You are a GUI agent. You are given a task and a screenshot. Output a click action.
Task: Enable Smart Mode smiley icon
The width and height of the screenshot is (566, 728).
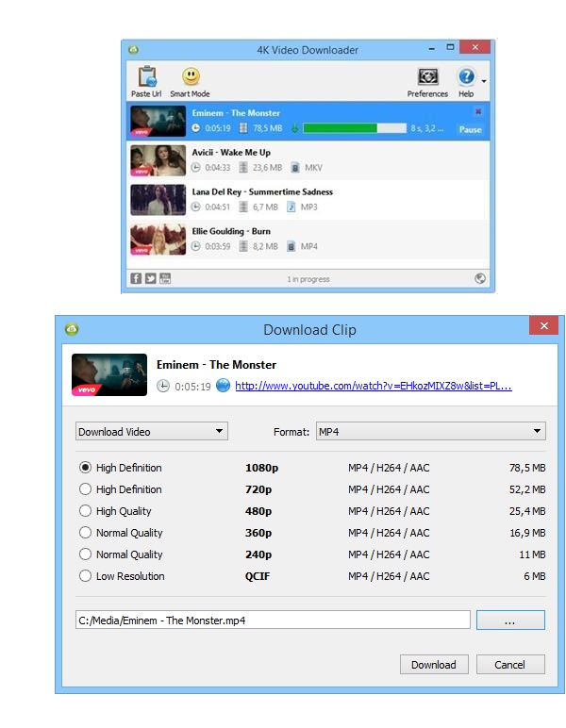[190, 78]
